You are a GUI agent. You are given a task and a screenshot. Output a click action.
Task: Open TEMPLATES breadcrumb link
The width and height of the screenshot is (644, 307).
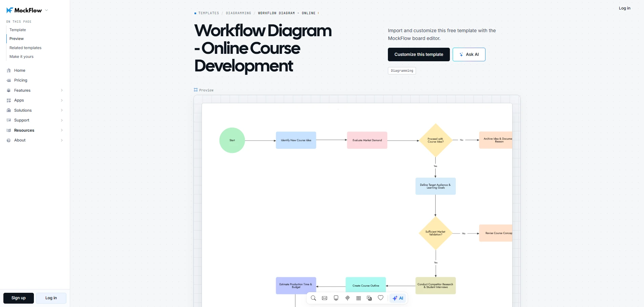[209, 13]
